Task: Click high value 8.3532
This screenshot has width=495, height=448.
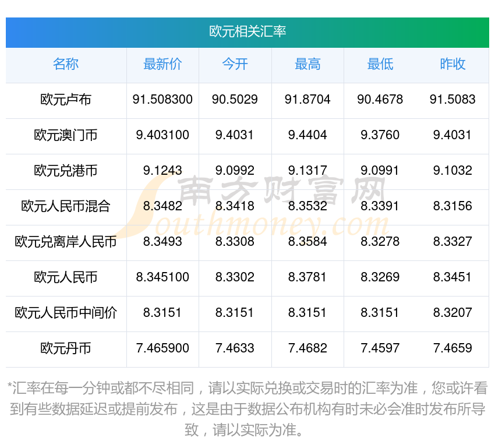Action: (307, 206)
